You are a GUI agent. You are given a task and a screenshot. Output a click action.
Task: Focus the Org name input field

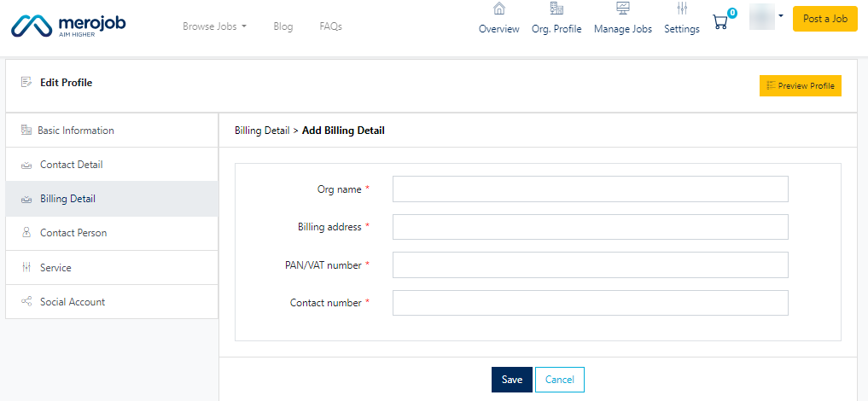[590, 189]
